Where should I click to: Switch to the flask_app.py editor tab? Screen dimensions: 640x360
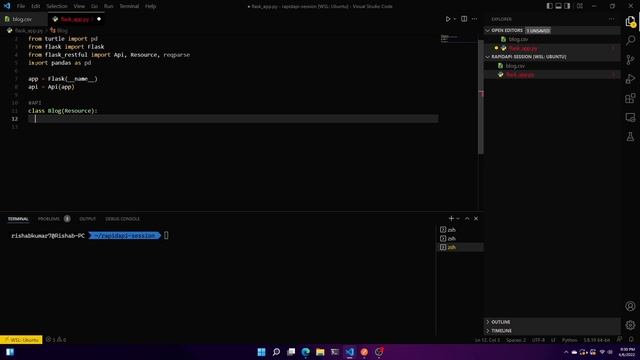(75, 19)
